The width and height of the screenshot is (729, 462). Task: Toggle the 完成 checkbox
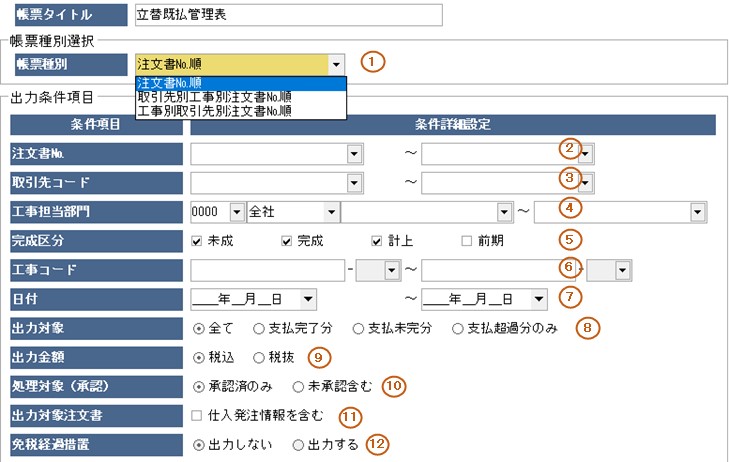coord(288,241)
